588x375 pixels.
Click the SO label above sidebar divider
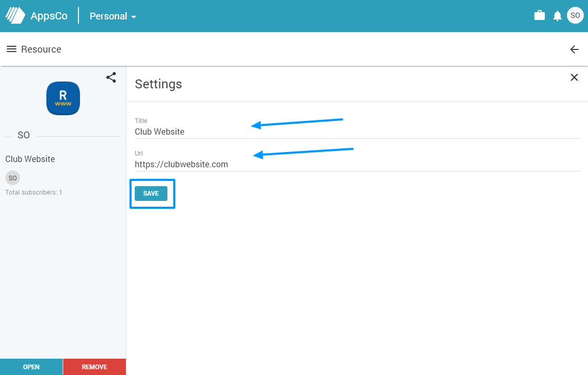[x=24, y=135]
